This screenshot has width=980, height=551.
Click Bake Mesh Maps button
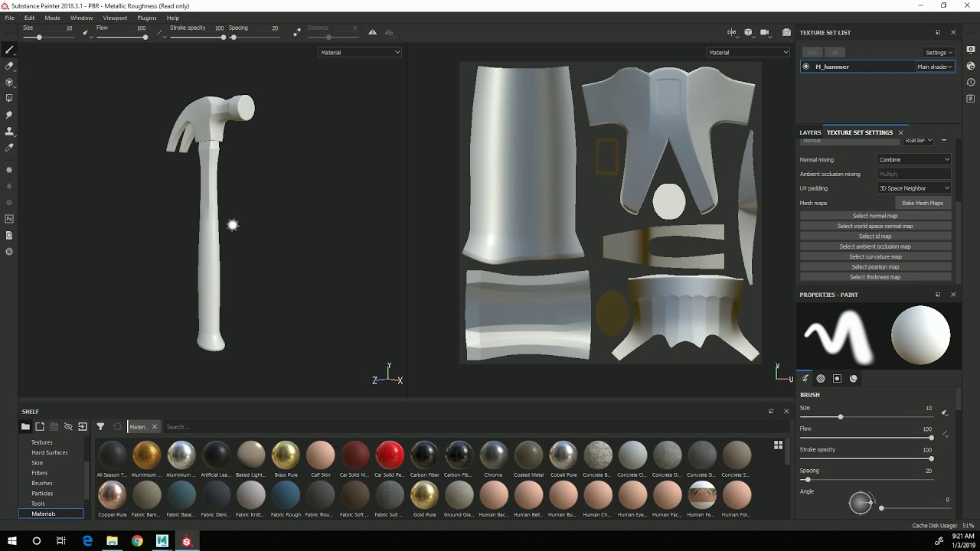923,203
